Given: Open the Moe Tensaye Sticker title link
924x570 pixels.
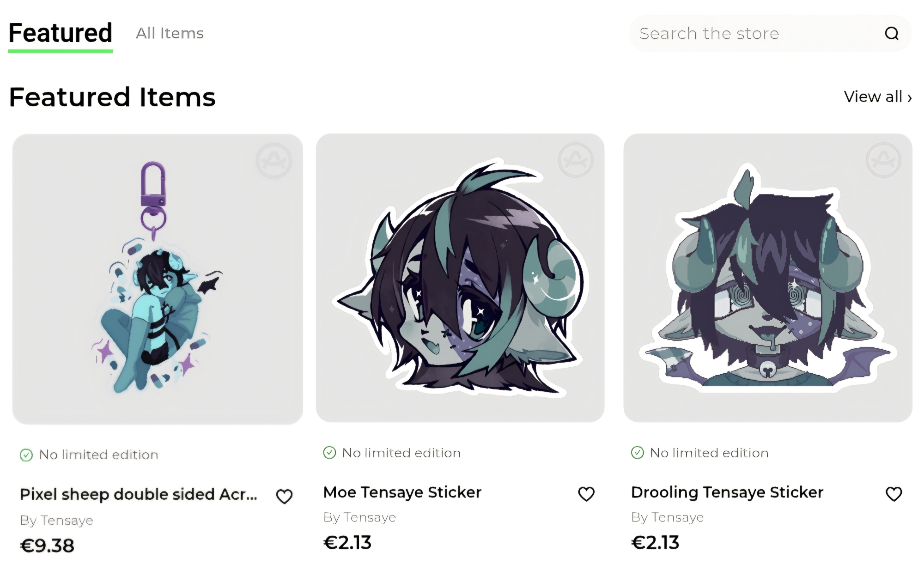Looking at the screenshot, I should point(402,492).
